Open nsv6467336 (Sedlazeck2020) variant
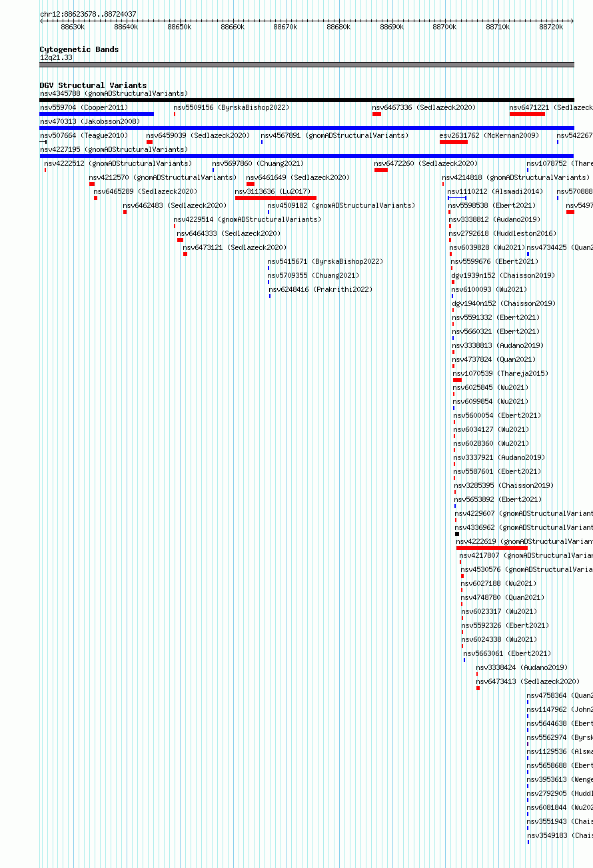 tap(424, 107)
